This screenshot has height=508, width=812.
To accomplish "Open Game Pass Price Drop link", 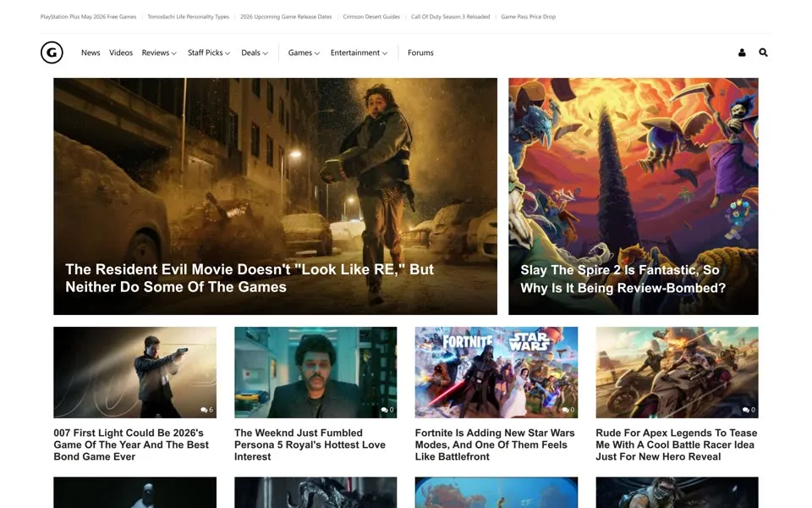I will pyautogui.click(x=528, y=17).
